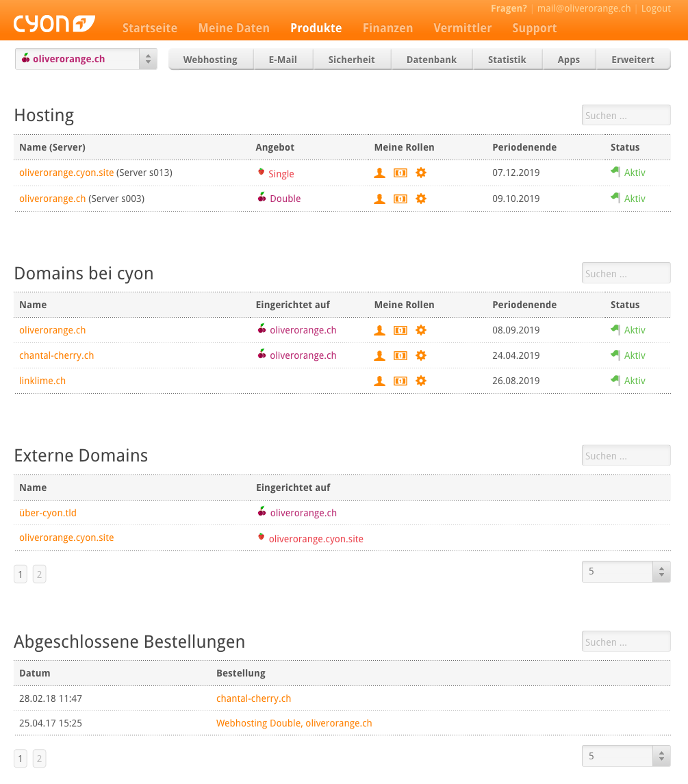Click the billing role icon for oliverorange.cyon.site hosting
The height and width of the screenshot is (784, 688).
pyautogui.click(x=400, y=173)
